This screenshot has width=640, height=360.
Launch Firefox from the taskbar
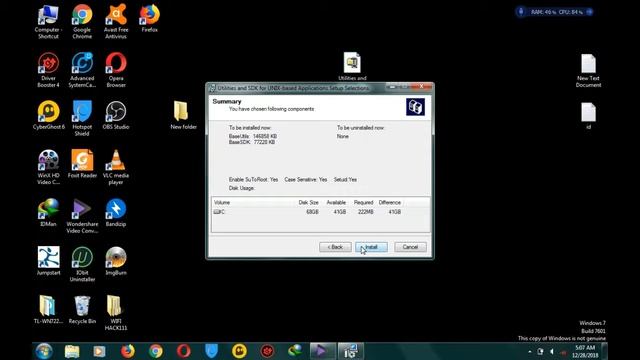pyautogui.click(x=127, y=351)
